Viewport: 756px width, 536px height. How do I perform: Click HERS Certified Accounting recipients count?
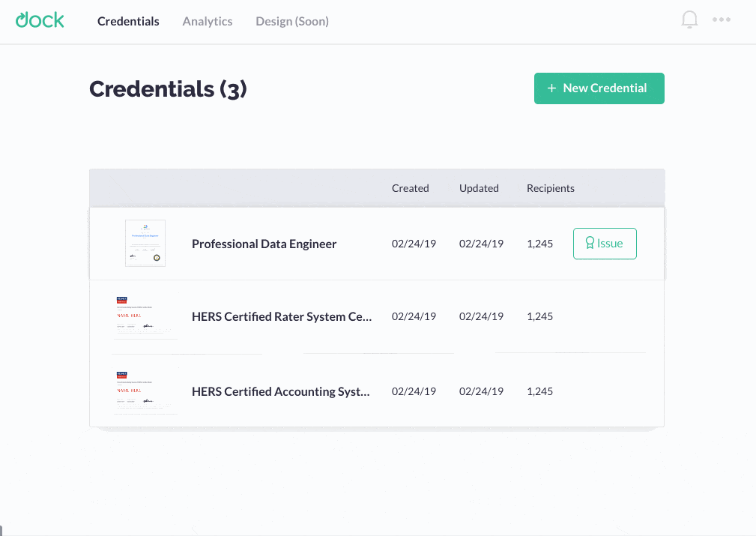click(540, 391)
